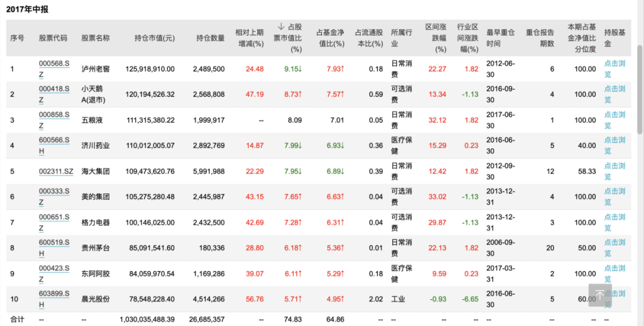Select the total 74.83 value
Viewport: 644px width, 326px height.
coord(293,319)
